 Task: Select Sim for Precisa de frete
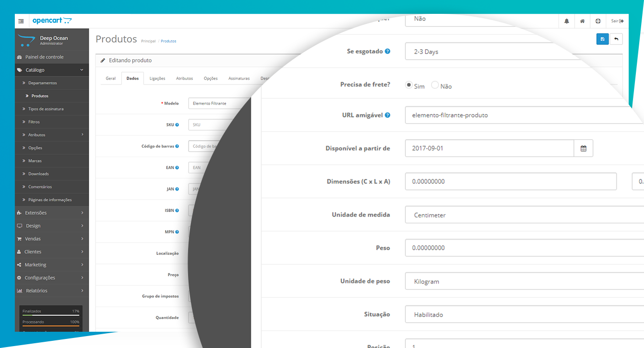point(409,85)
